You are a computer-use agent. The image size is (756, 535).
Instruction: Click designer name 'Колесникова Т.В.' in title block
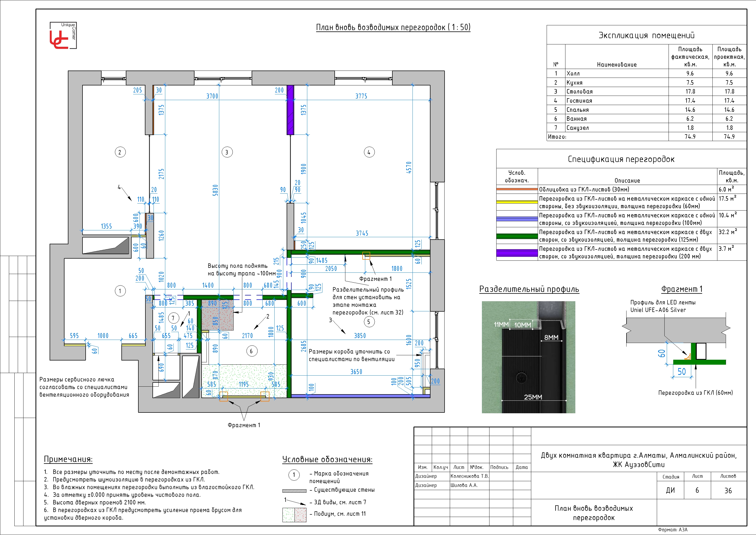(x=469, y=476)
